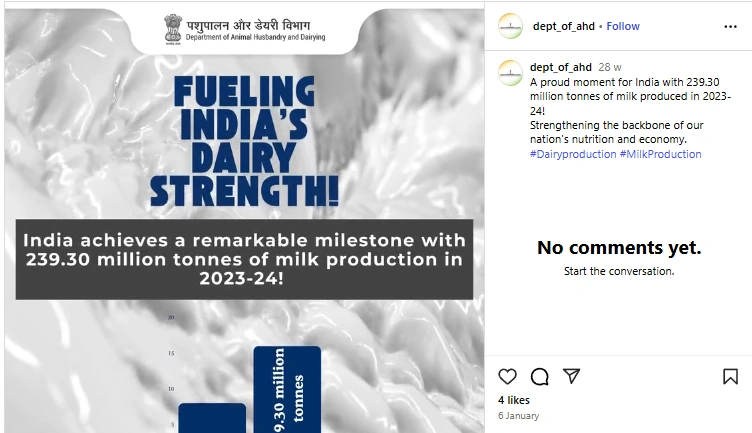752x433 pixels.
Task: Click the 239.30 million tonnes chart bar
Action: point(287,389)
